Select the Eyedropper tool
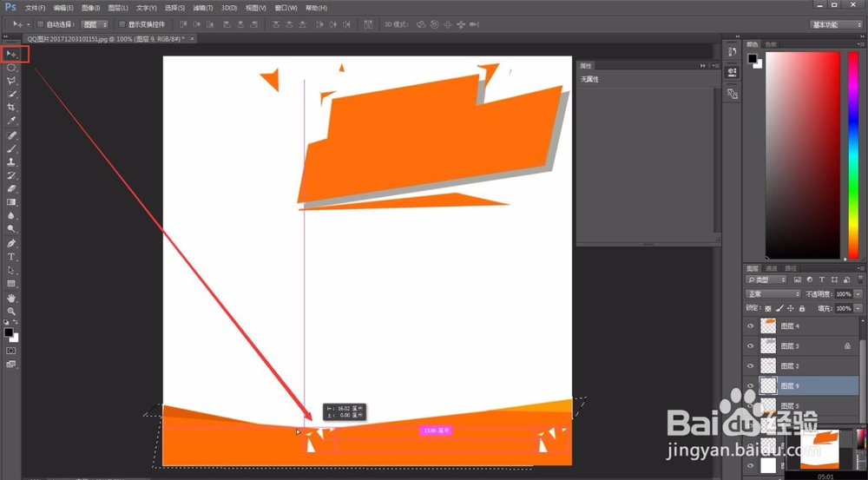 point(11,121)
